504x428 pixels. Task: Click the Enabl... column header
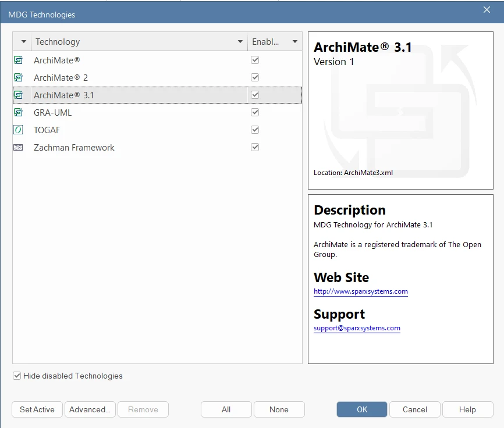pyautogui.click(x=275, y=42)
